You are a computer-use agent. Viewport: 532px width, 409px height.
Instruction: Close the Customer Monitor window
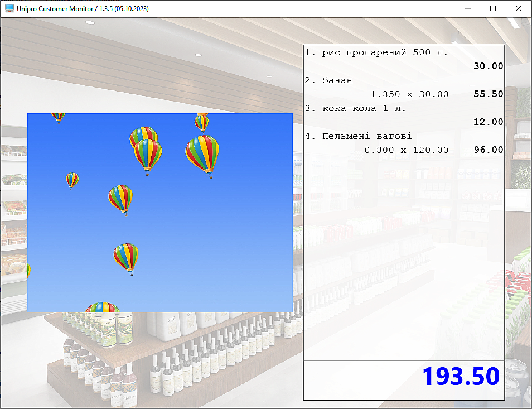519,8
